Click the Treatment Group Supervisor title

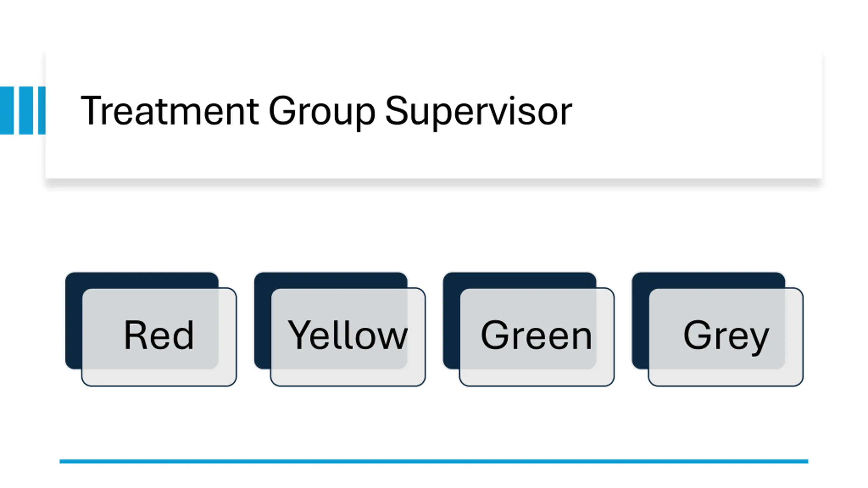(x=326, y=112)
